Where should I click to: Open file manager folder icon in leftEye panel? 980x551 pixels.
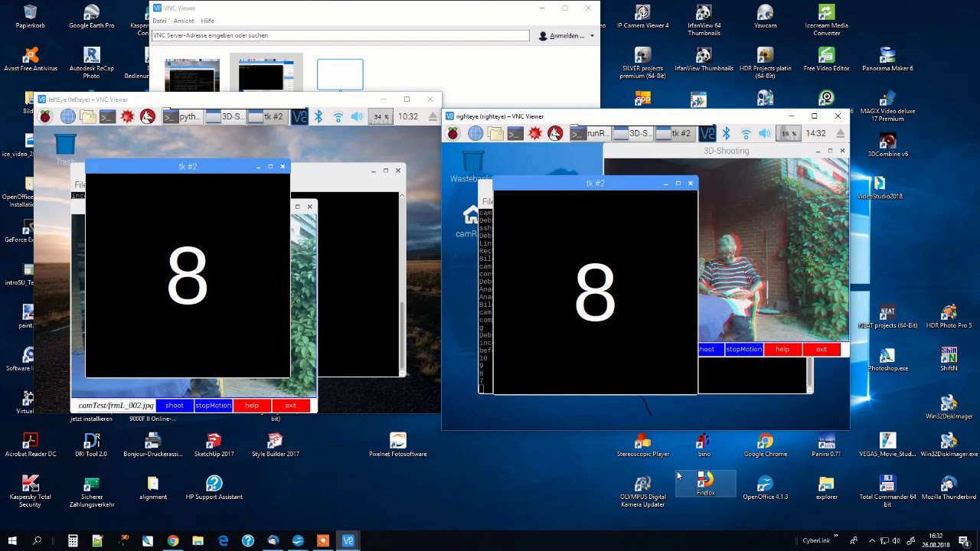(87, 116)
